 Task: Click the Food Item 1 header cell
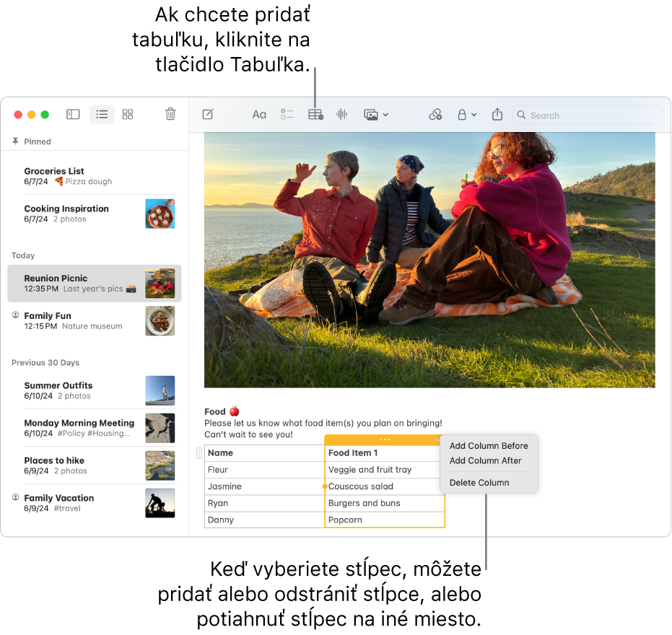385,453
